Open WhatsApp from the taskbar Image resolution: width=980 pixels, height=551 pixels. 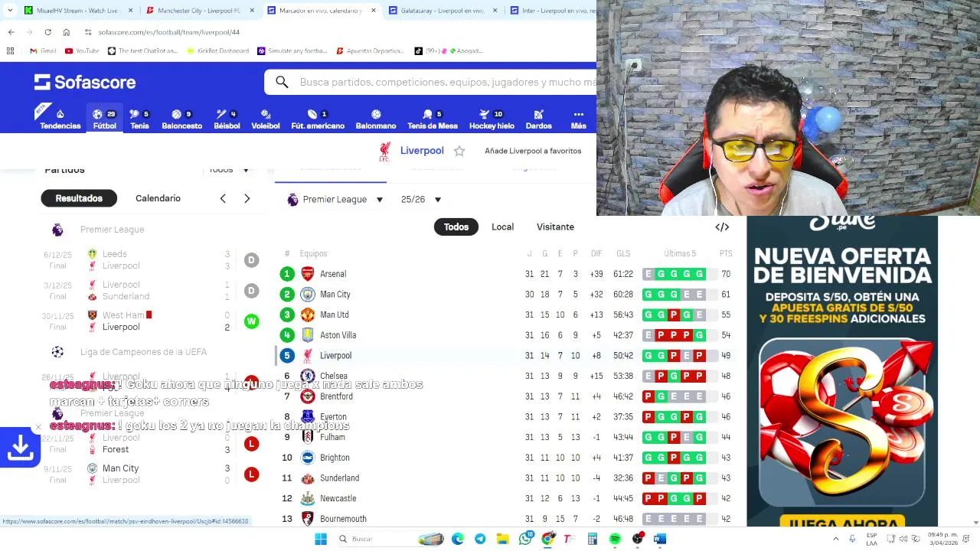[x=525, y=539]
